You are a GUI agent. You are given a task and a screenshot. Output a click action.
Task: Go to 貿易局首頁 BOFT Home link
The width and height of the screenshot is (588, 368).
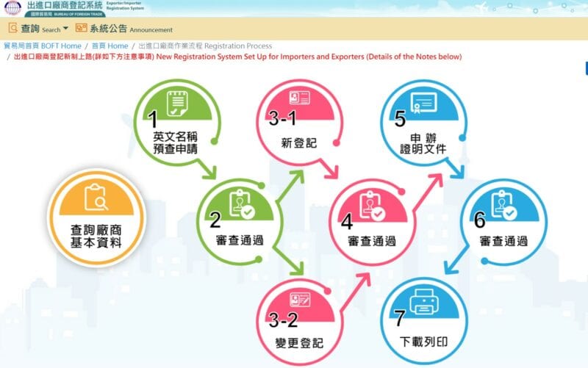43,46
